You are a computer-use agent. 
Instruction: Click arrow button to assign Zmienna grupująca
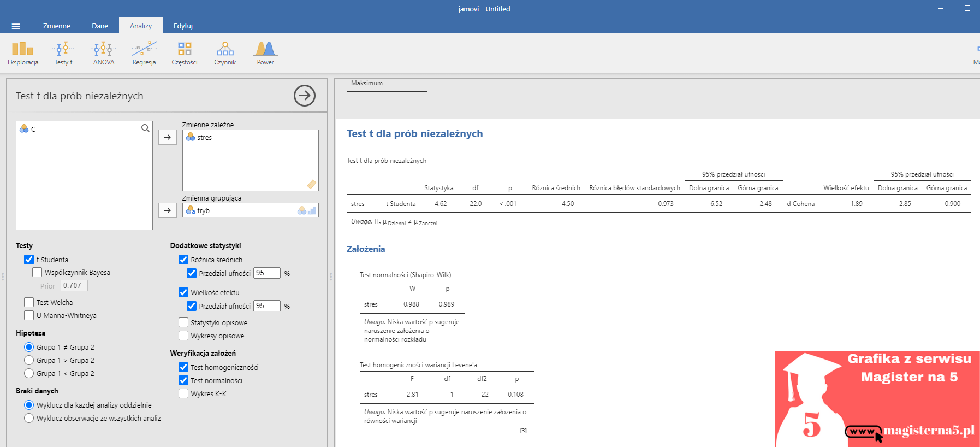(168, 210)
